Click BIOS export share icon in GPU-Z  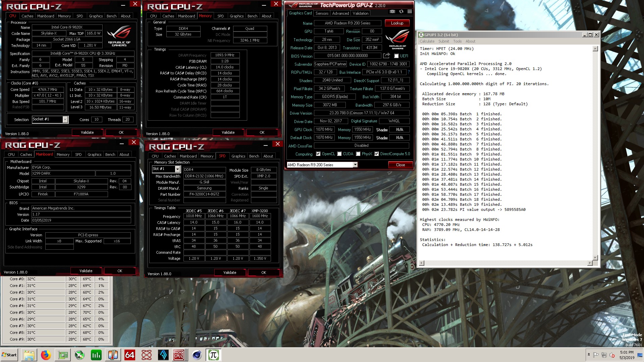tap(386, 56)
